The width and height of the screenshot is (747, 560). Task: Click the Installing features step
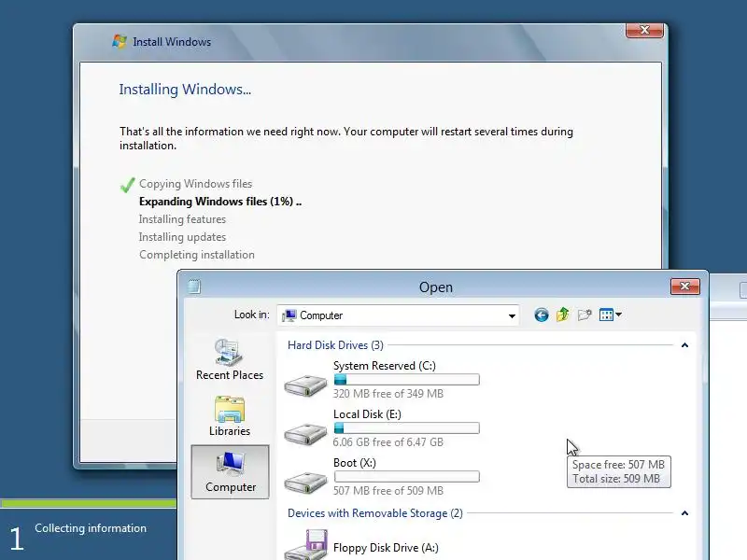click(182, 219)
